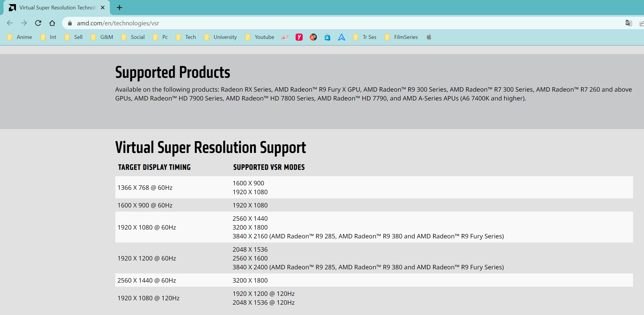The width and height of the screenshot is (644, 315).
Task: Open the Sell bookmarks folder
Action: click(x=74, y=37)
